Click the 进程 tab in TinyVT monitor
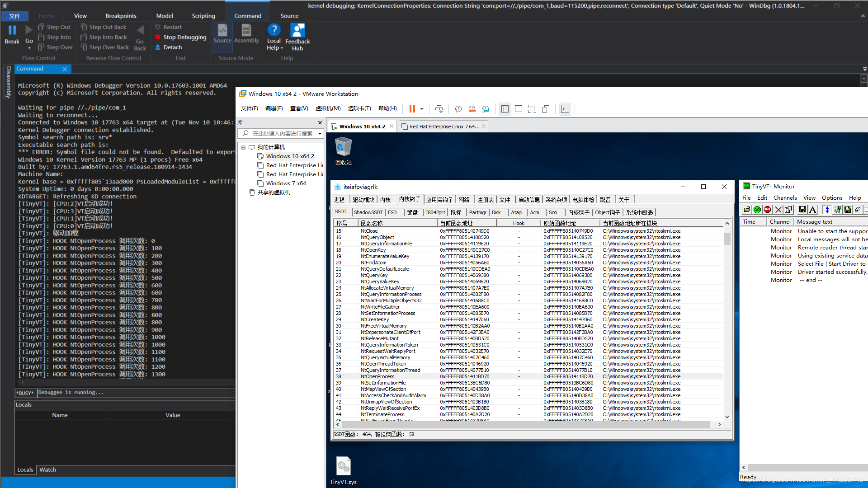This screenshot has height=488, width=868. click(340, 200)
